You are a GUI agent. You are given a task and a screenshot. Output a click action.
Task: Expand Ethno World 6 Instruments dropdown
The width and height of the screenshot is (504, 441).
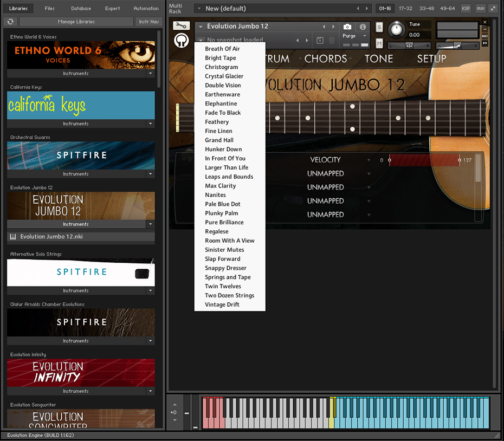point(151,74)
